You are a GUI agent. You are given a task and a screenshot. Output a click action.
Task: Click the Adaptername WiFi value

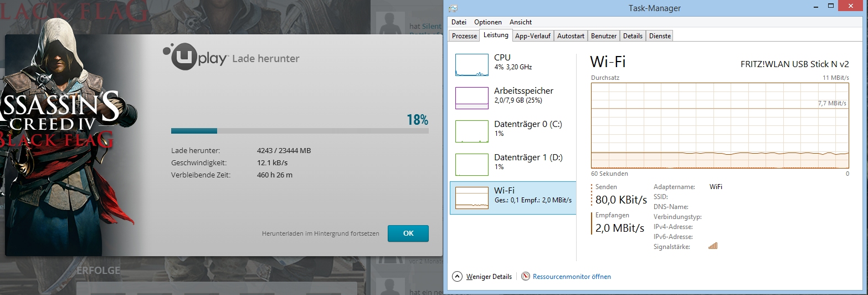click(716, 187)
